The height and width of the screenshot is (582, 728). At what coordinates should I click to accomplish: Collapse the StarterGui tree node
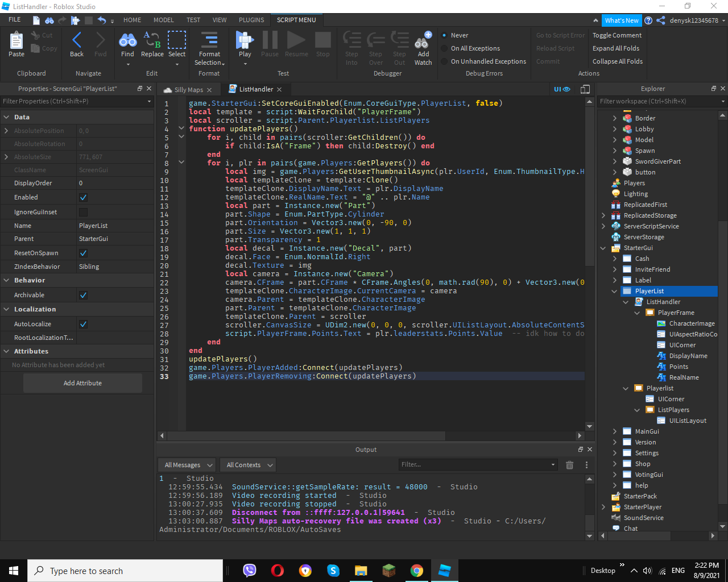tap(603, 248)
